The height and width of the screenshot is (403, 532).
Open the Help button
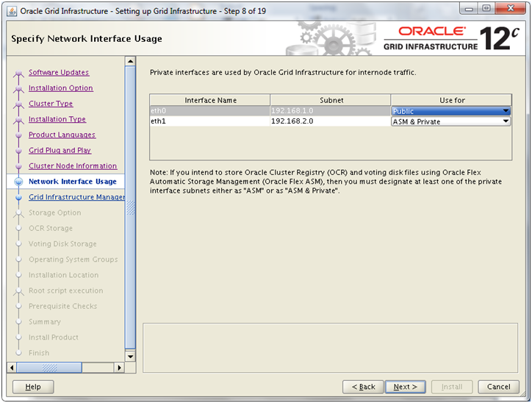pyautogui.click(x=33, y=387)
